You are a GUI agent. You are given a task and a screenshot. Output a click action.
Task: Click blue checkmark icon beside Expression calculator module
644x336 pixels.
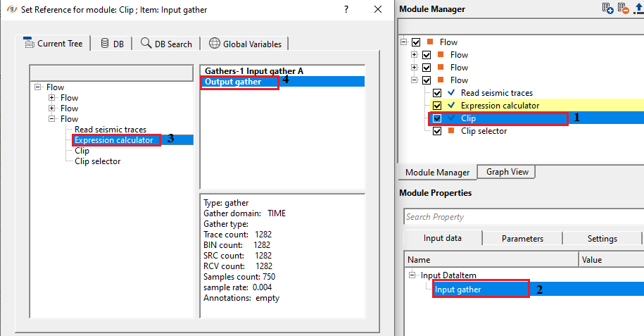(451, 106)
